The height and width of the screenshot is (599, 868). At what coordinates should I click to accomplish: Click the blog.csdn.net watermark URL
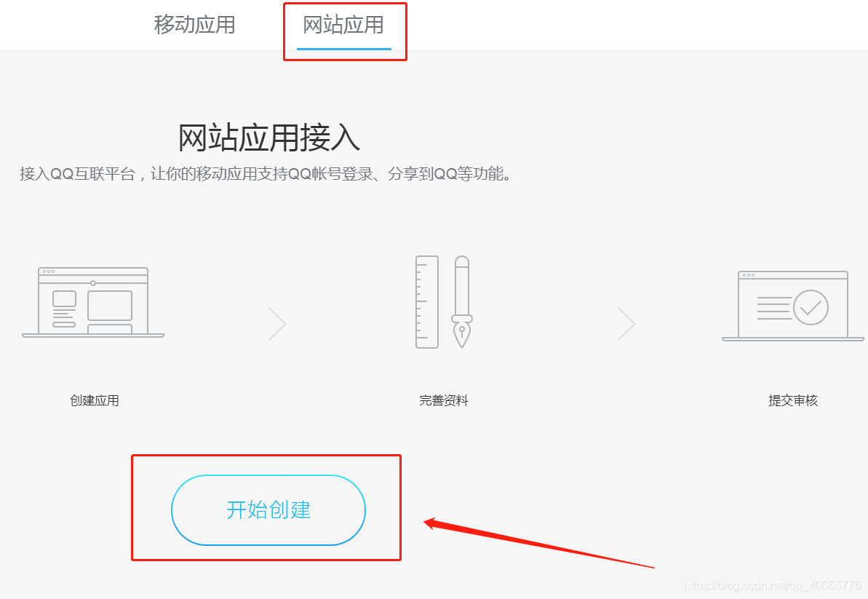pyautogui.click(x=772, y=586)
